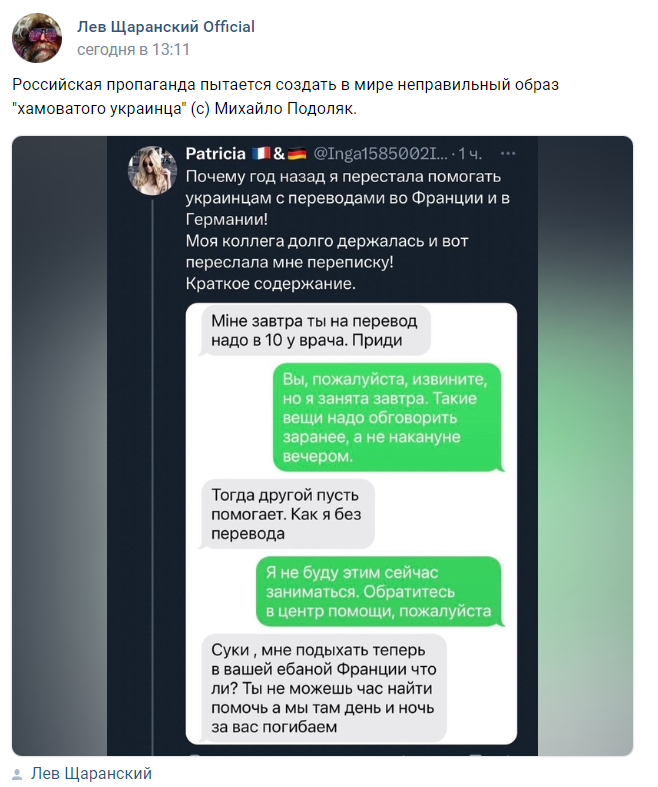This screenshot has height=787, width=658.
Task: Click the three-dots menu in the tweet
Action: [x=508, y=154]
